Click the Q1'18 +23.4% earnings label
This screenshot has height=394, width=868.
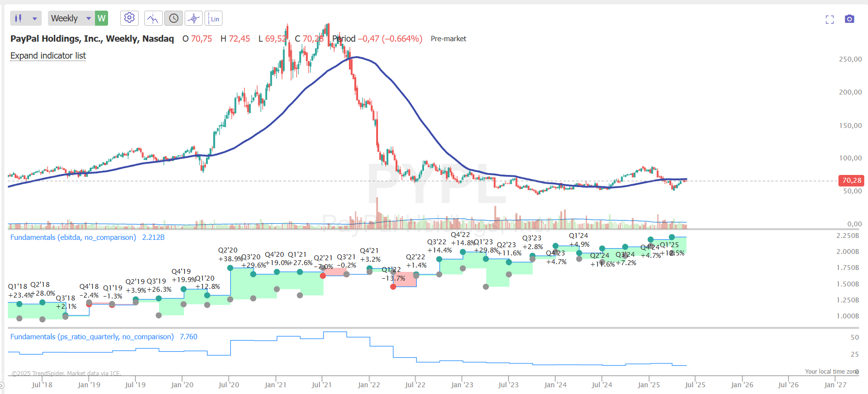tap(20, 291)
